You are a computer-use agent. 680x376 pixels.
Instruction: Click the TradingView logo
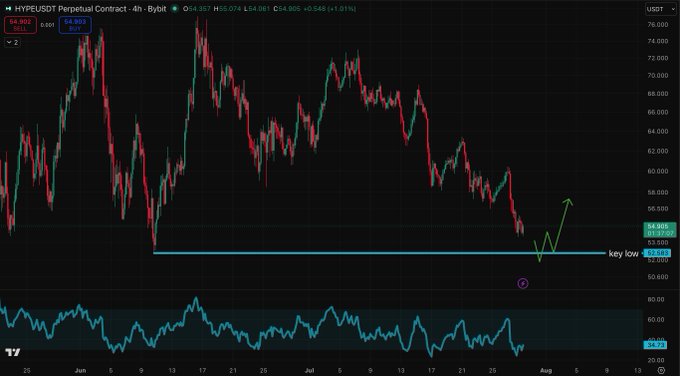click(x=13, y=352)
